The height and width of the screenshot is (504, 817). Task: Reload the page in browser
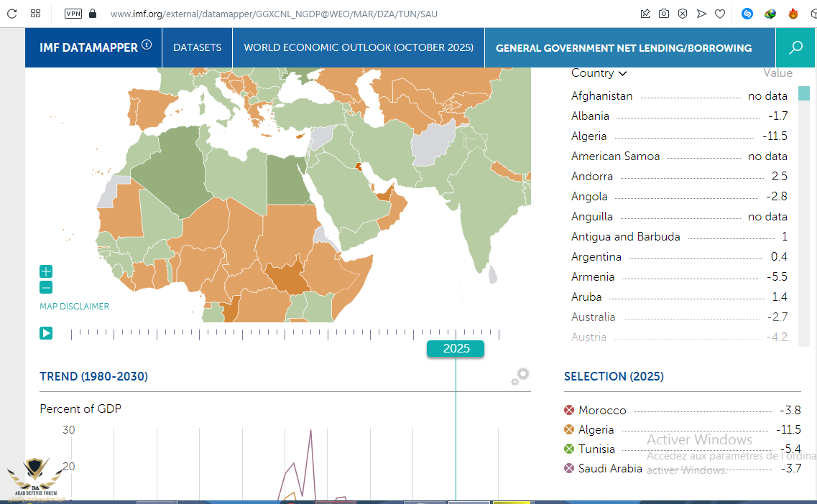coord(11,14)
